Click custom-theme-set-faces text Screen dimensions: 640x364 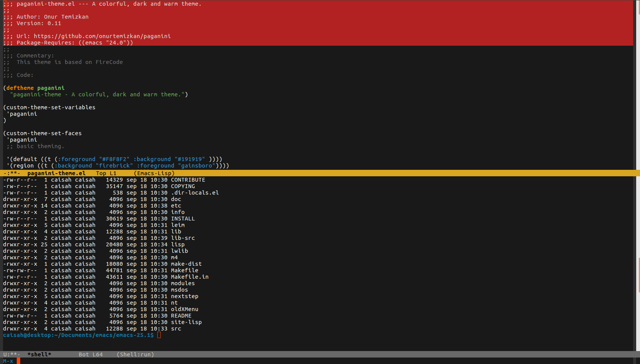click(x=44, y=133)
